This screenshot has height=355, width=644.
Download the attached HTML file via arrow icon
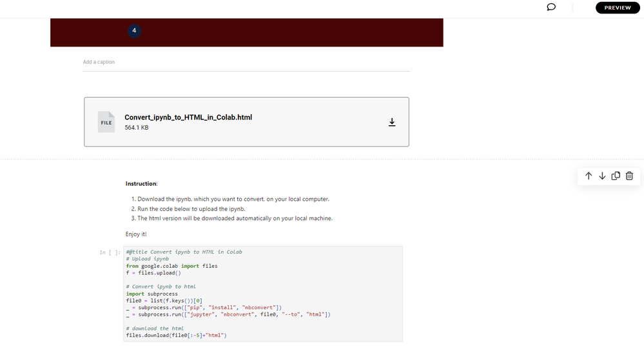(391, 122)
